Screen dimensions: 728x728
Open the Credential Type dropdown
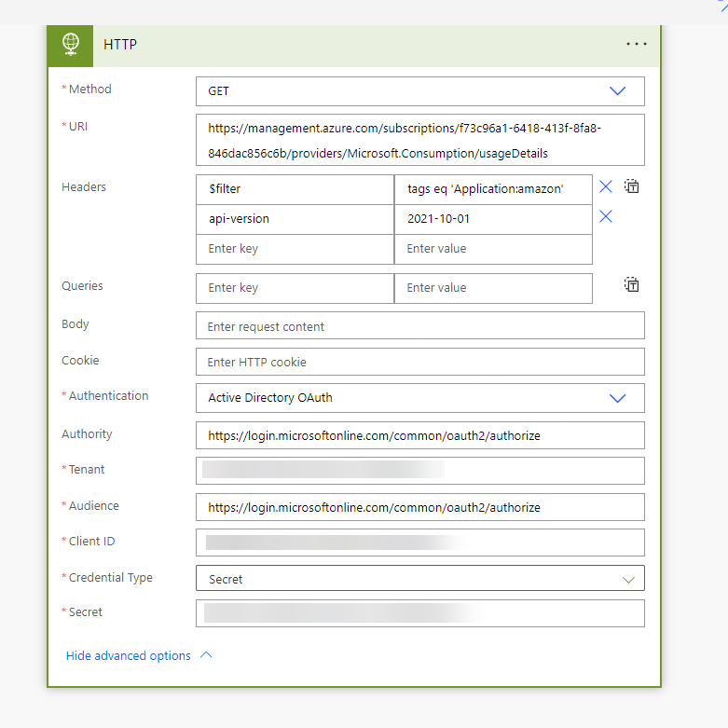point(420,578)
